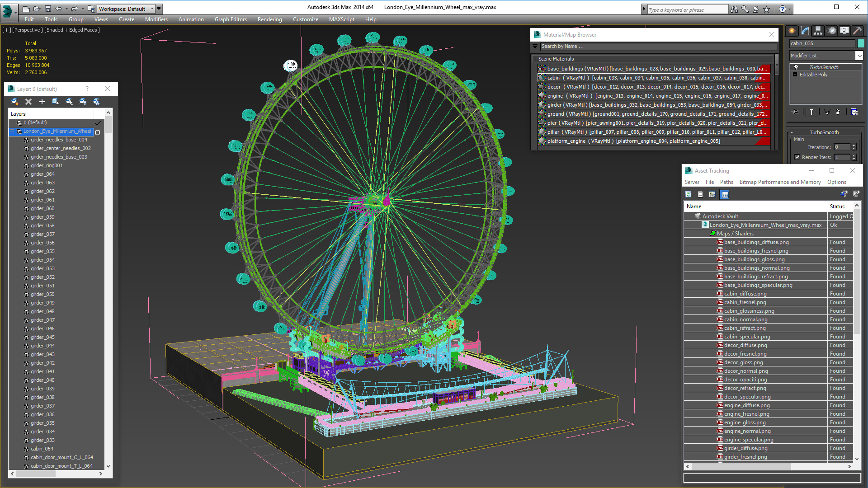Toggle the Render Iters checkbox
Screen dimensions: 868x488
(797, 157)
